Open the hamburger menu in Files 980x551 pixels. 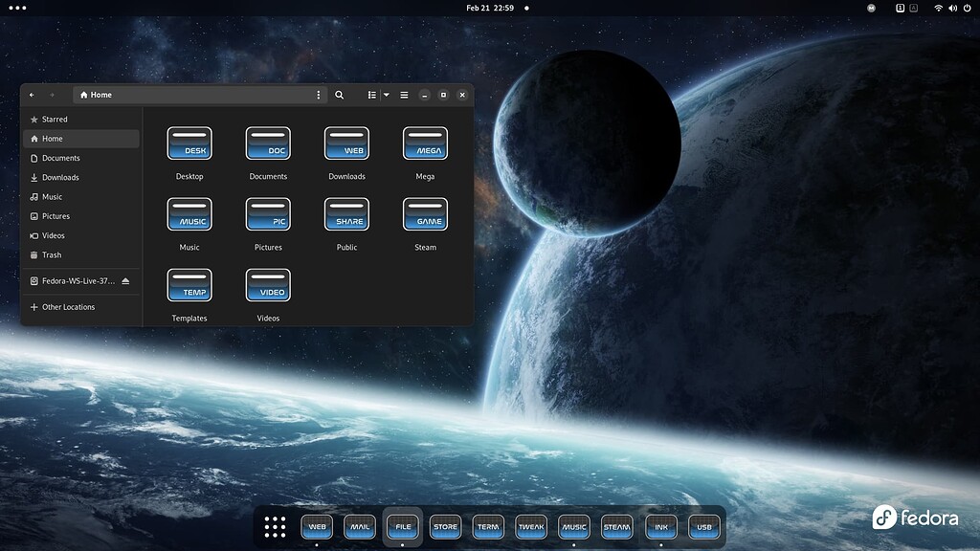click(405, 95)
